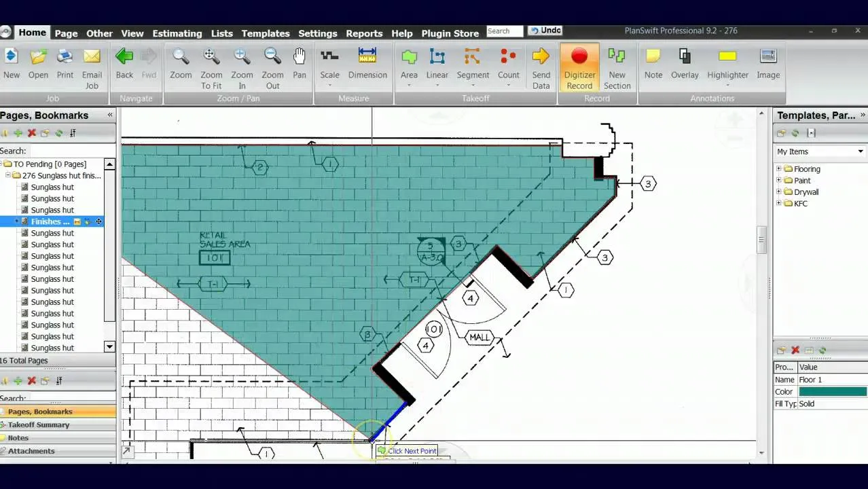Click the 16 Total Pages label

(x=24, y=360)
